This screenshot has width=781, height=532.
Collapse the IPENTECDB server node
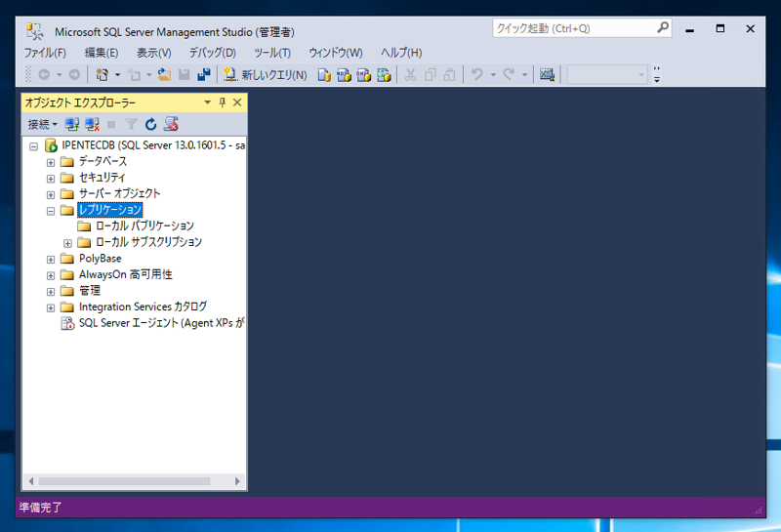point(33,146)
